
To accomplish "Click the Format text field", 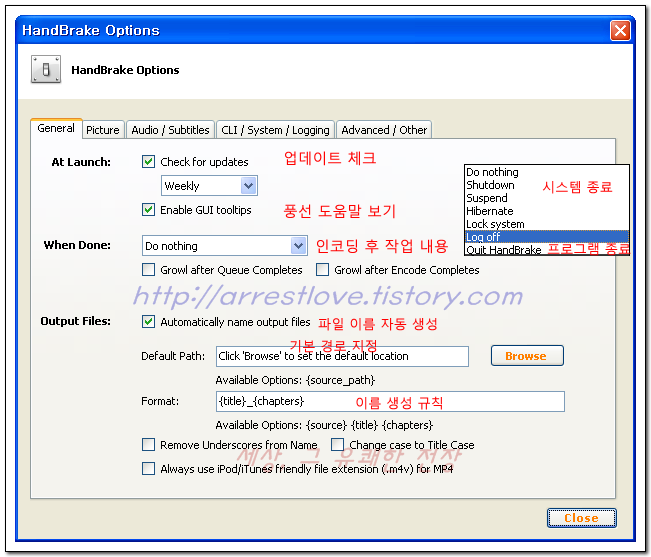I will [390, 401].
